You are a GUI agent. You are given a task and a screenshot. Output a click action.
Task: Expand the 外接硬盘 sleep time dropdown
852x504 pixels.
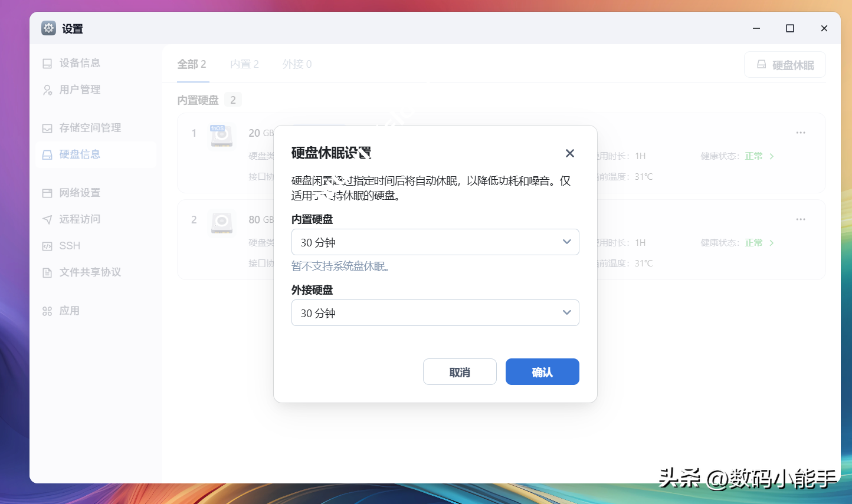(435, 313)
